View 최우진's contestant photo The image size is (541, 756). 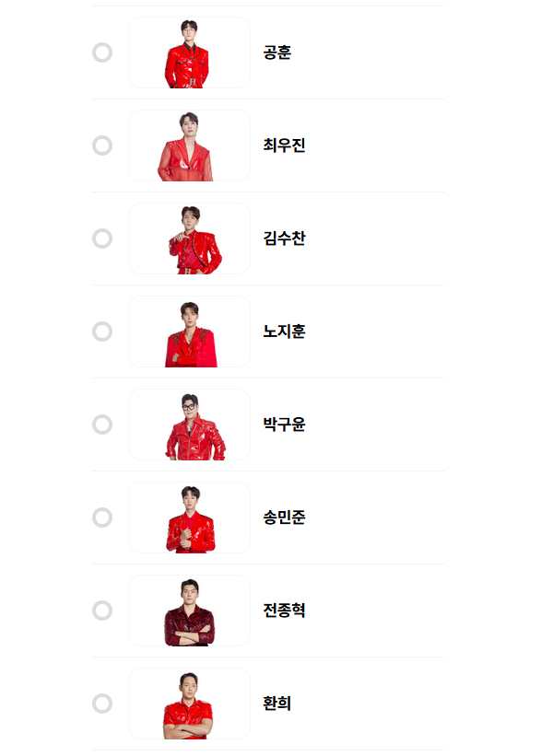(189, 145)
